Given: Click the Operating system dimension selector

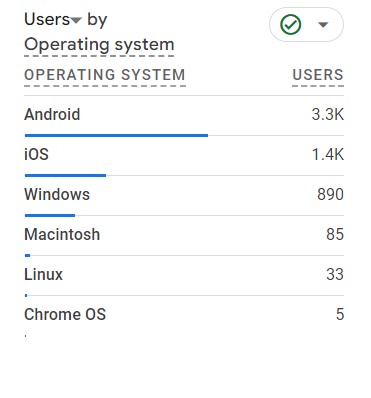Looking at the screenshot, I should 99,45.
